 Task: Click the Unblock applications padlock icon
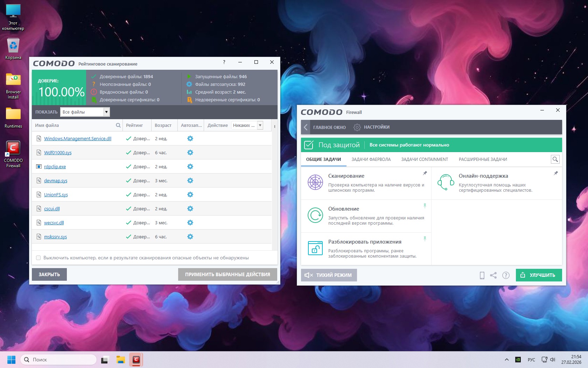pyautogui.click(x=315, y=248)
